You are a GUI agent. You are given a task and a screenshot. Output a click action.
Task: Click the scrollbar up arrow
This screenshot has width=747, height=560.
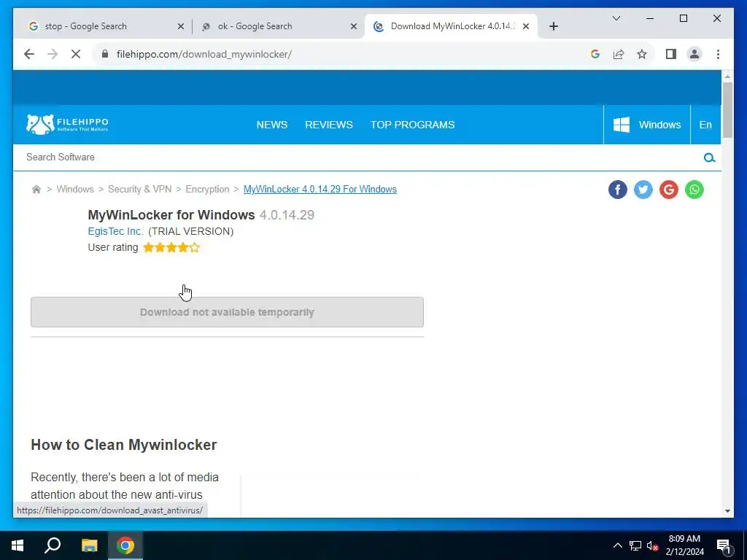point(727,76)
